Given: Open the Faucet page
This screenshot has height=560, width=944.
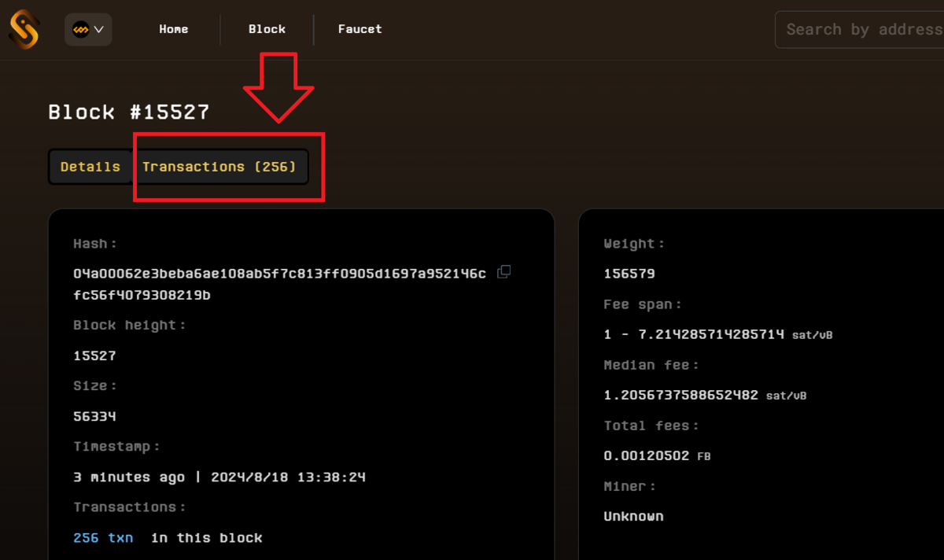Looking at the screenshot, I should pyautogui.click(x=360, y=29).
